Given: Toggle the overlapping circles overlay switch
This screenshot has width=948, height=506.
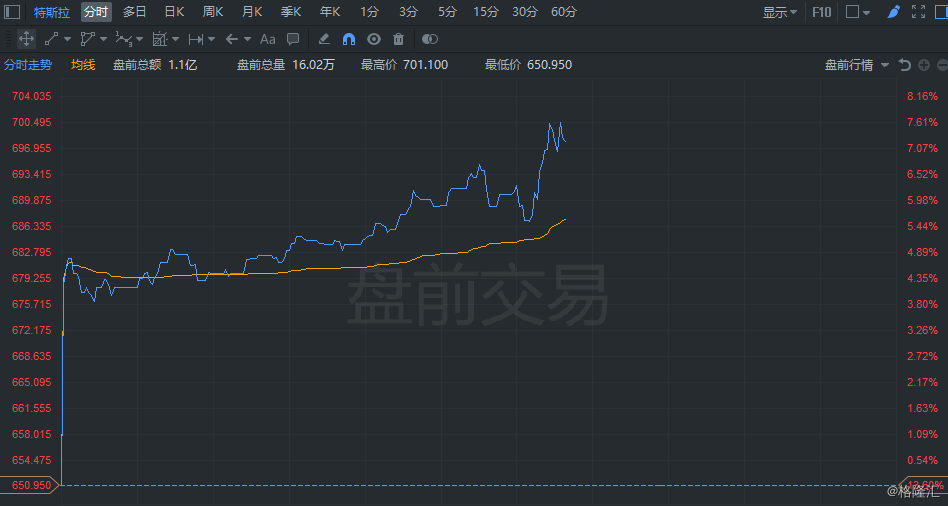Looking at the screenshot, I should (x=429, y=39).
